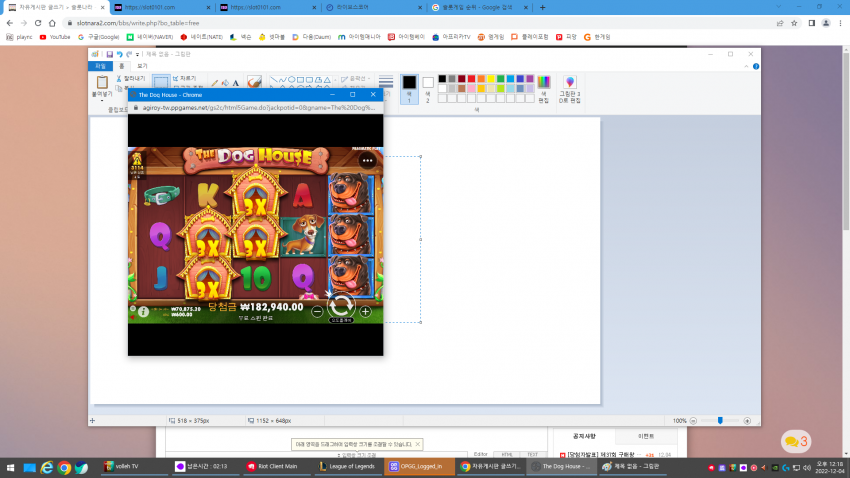Open Paint help blue question icon
Image resolution: width=850 pixels, height=478 pixels.
click(756, 66)
